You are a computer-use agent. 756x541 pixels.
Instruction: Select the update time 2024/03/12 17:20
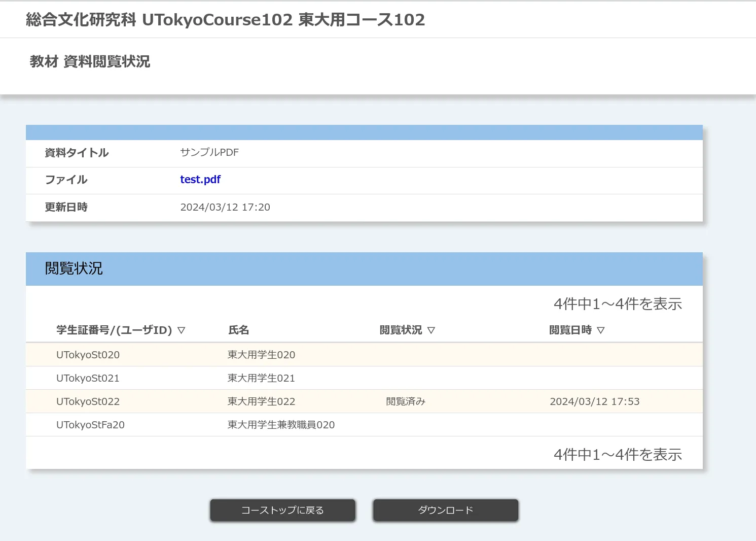(x=225, y=207)
